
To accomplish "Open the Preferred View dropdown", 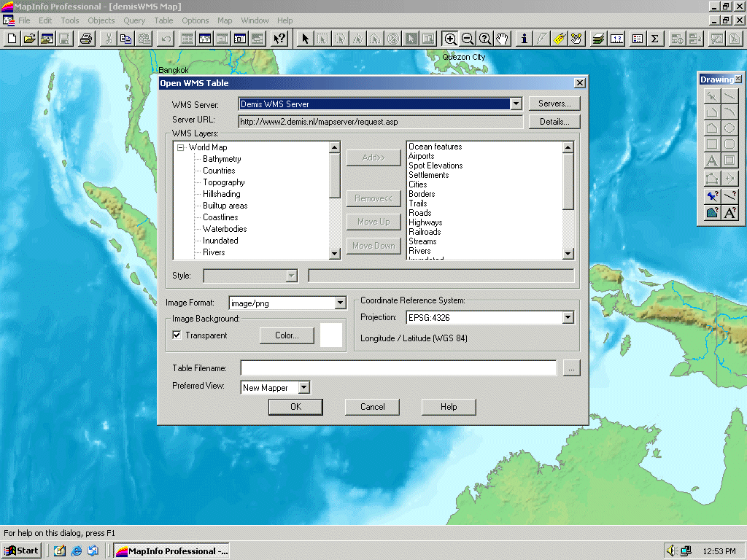I will 304,388.
